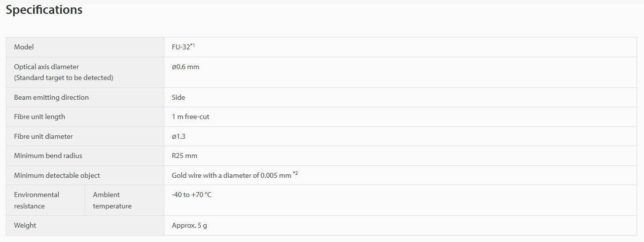
Task: Click the Specifications heading
Action: [x=44, y=10]
